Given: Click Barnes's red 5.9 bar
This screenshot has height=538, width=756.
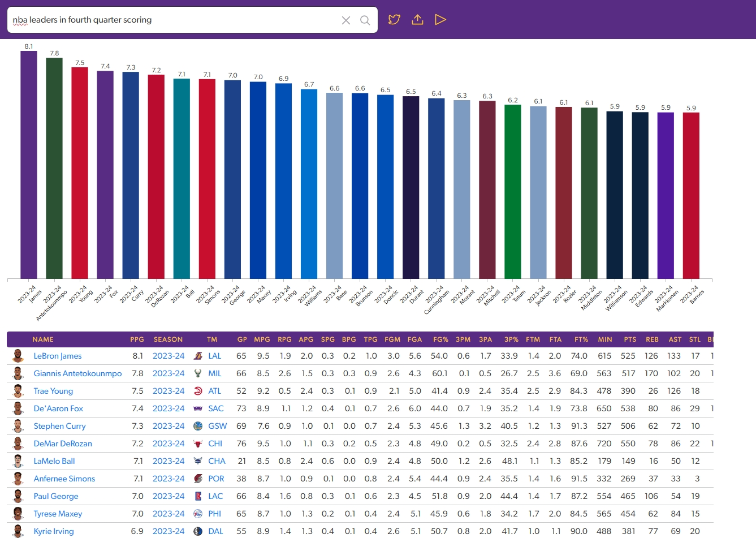Looking at the screenshot, I should [x=691, y=196].
